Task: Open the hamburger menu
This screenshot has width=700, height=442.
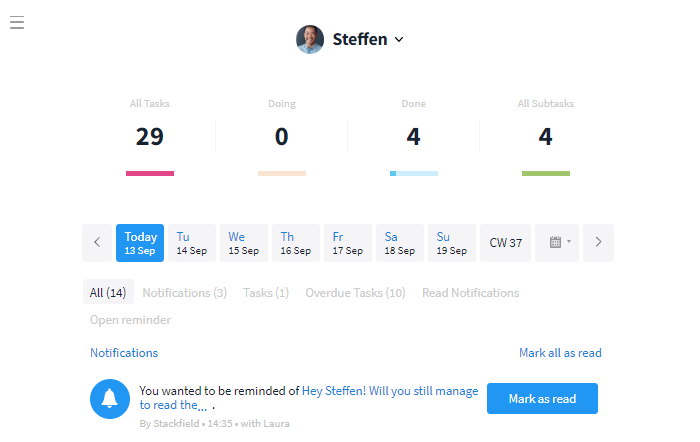Action: click(17, 23)
